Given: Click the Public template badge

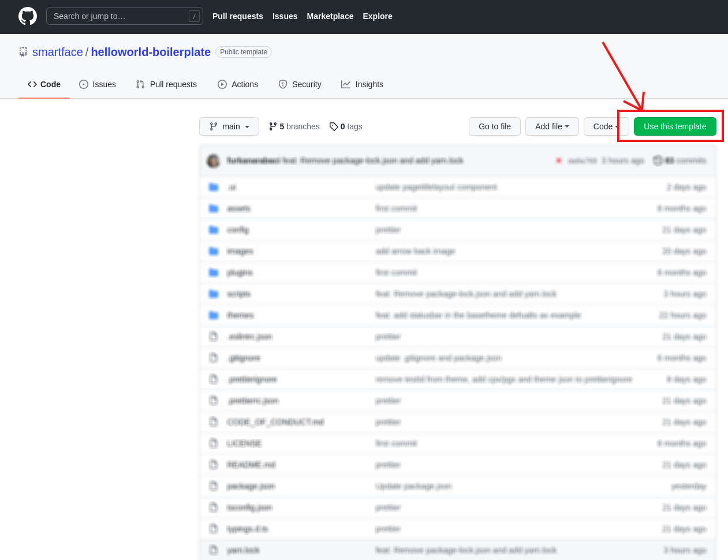Looking at the screenshot, I should pos(244,52).
